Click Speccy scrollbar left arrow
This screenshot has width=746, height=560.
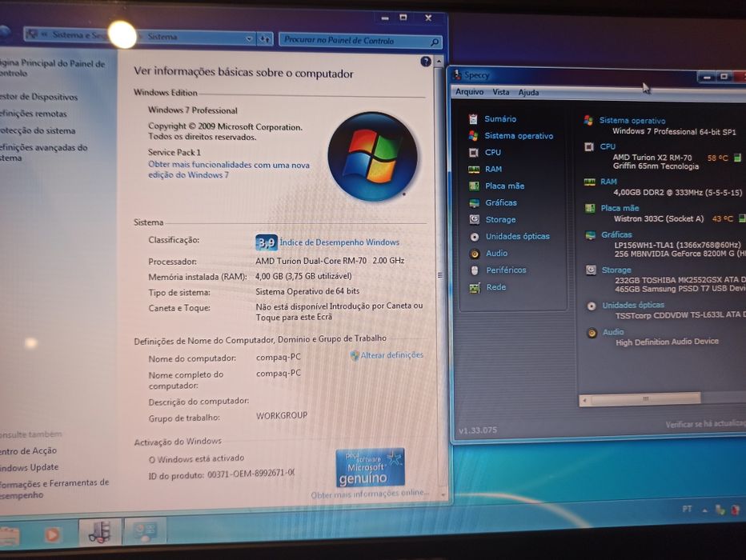pos(585,400)
